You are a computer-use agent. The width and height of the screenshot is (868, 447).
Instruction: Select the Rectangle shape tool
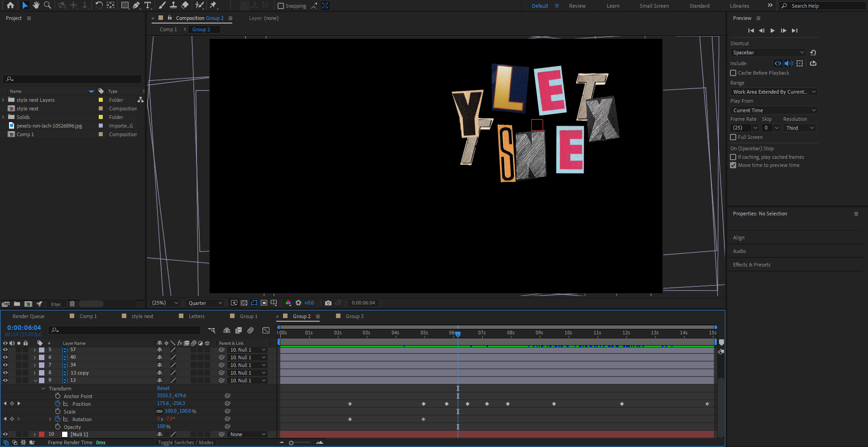point(125,5)
